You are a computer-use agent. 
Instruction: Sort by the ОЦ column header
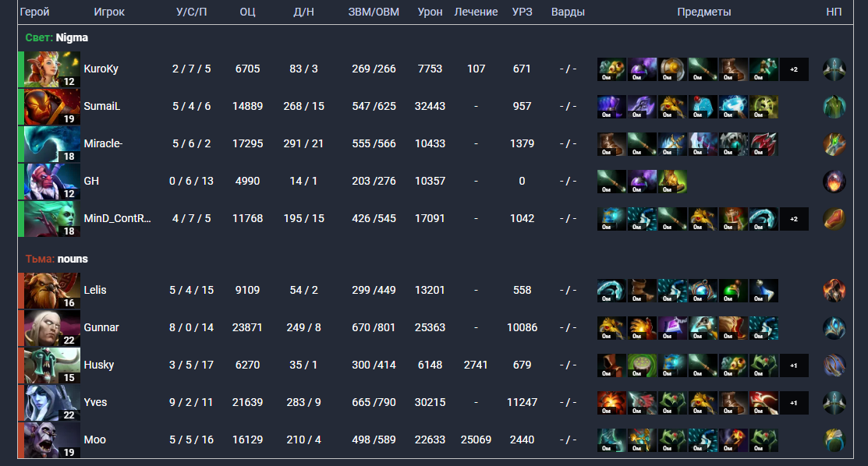246,12
